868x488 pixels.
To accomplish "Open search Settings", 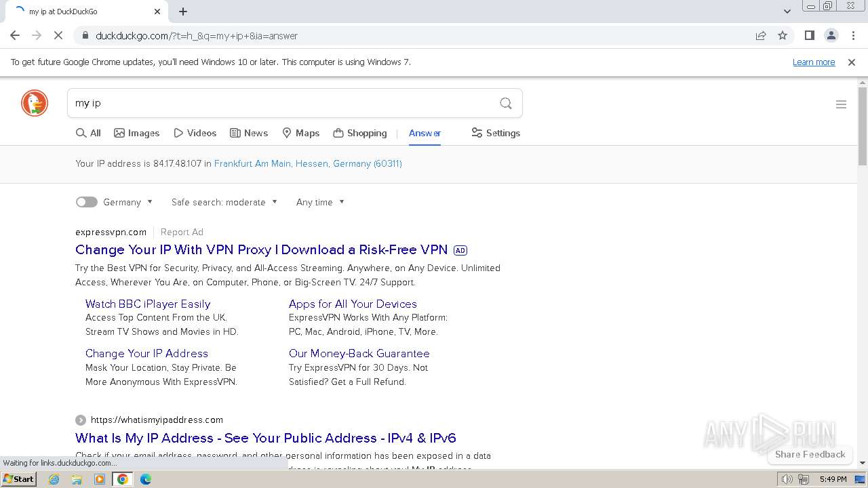I will tap(496, 133).
